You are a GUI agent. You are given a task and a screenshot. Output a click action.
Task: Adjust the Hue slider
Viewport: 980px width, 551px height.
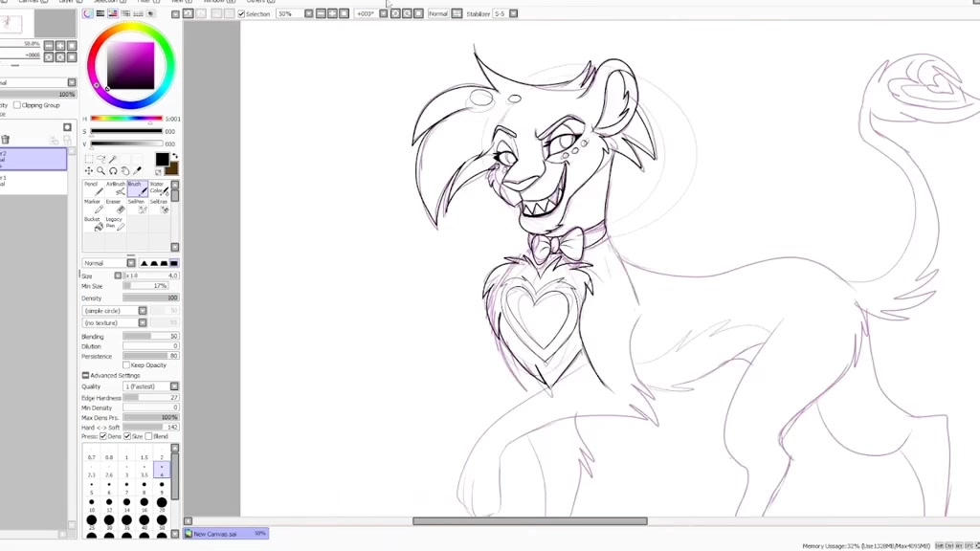click(126, 118)
